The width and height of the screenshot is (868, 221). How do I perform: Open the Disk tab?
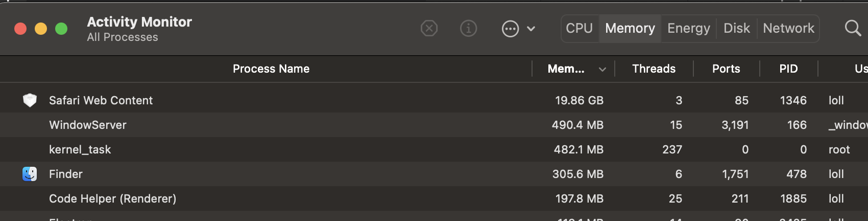(x=737, y=28)
